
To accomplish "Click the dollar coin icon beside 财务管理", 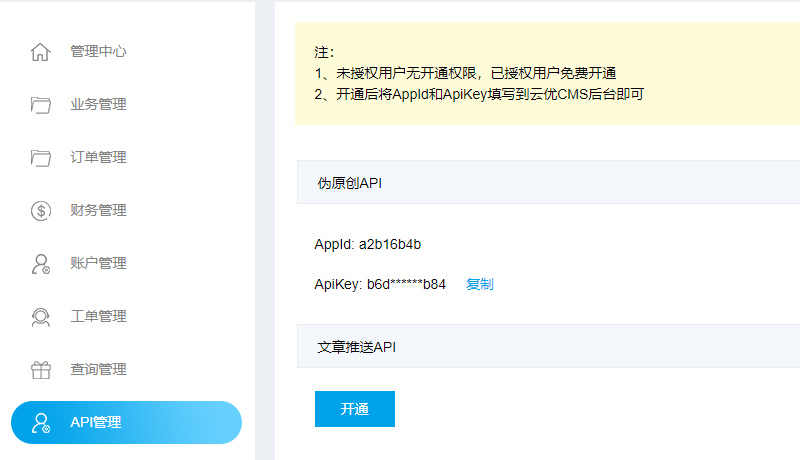I will coord(41,211).
